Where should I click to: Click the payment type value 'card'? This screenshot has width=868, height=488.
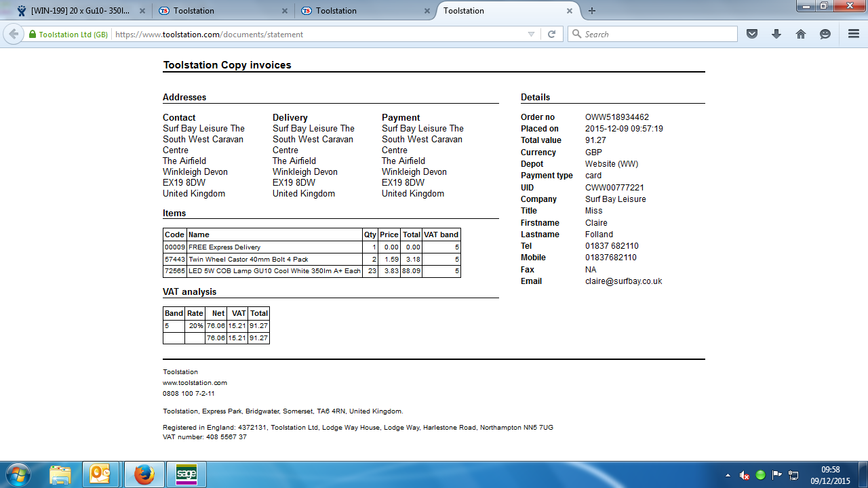[x=593, y=176]
